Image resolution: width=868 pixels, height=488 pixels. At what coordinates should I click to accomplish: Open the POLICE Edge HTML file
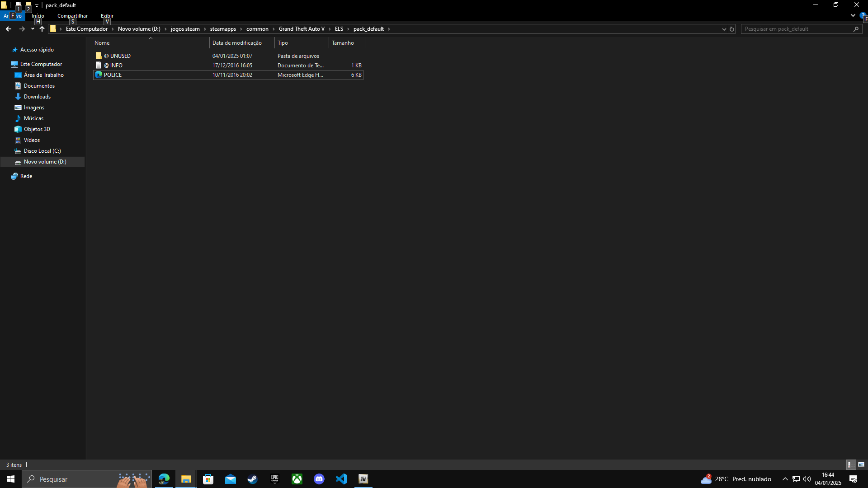(x=113, y=75)
